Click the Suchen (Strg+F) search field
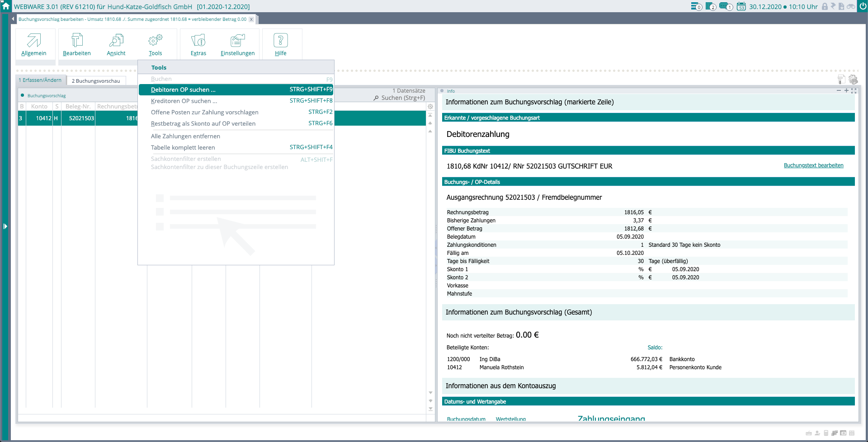 [x=402, y=98]
